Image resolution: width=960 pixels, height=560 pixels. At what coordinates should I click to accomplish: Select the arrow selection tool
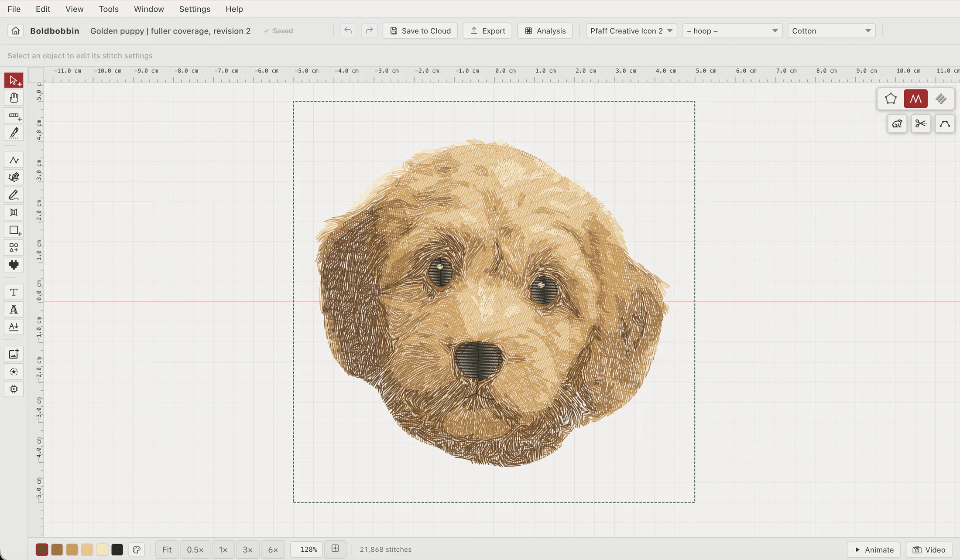point(14,80)
